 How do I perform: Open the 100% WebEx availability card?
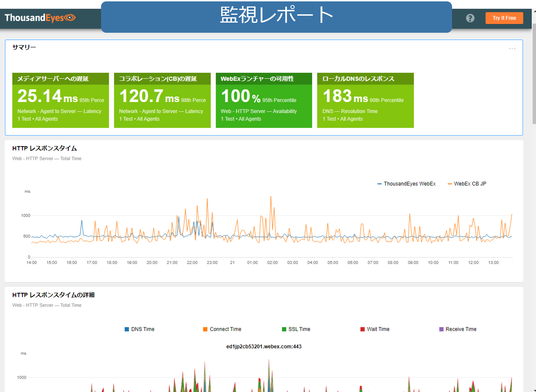pos(264,100)
